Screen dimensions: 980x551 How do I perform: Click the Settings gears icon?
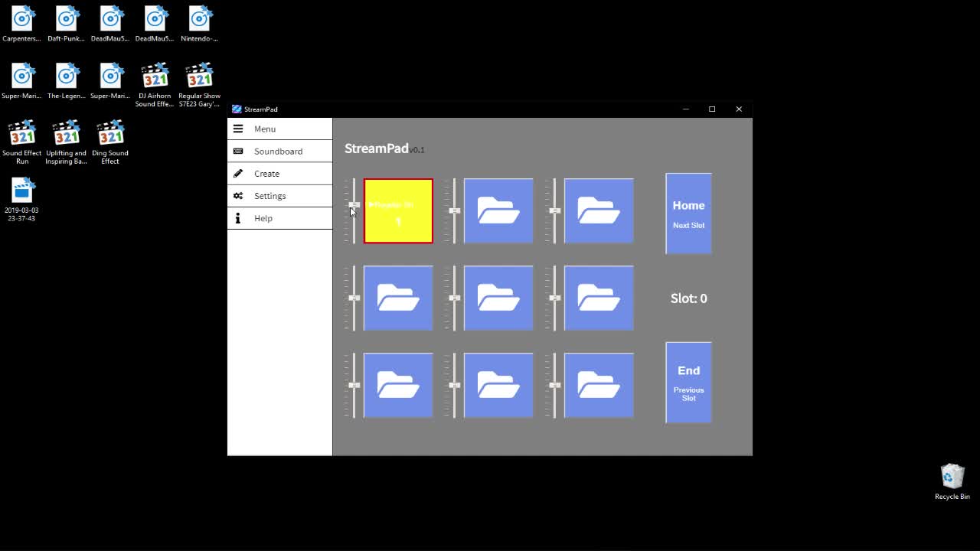coord(238,196)
